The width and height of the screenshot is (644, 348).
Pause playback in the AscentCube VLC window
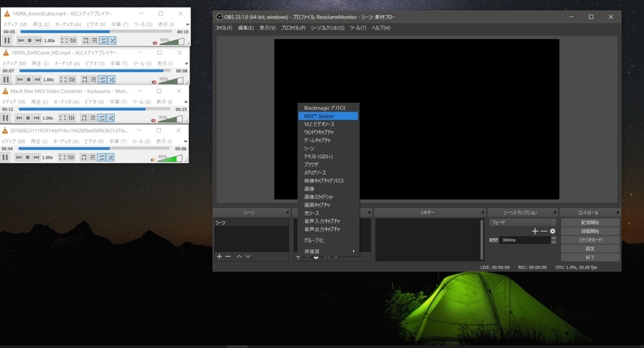(7, 41)
